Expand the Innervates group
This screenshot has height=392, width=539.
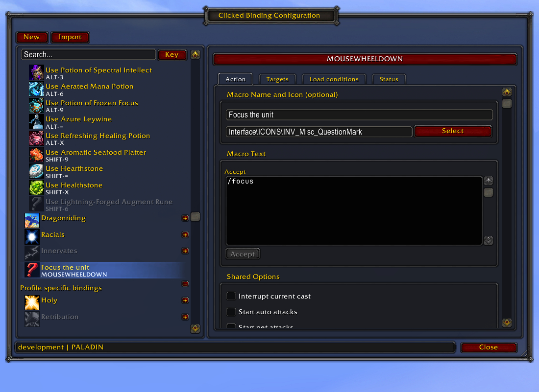[185, 251]
